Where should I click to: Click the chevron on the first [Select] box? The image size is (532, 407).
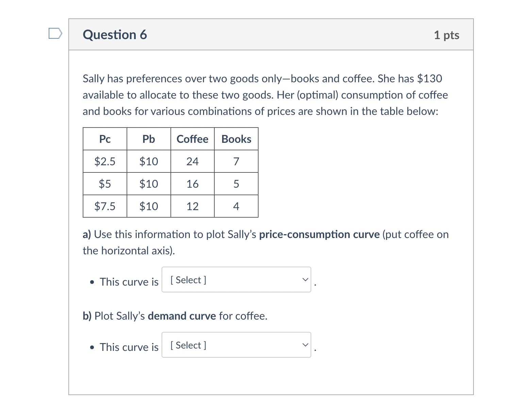[304, 280]
